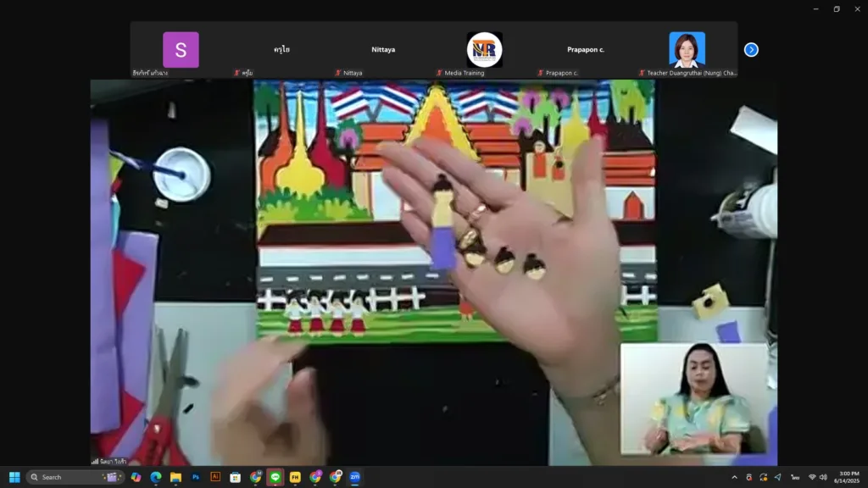Expand the hidden system tray icons
The width and height of the screenshot is (868, 488).
coord(734,477)
